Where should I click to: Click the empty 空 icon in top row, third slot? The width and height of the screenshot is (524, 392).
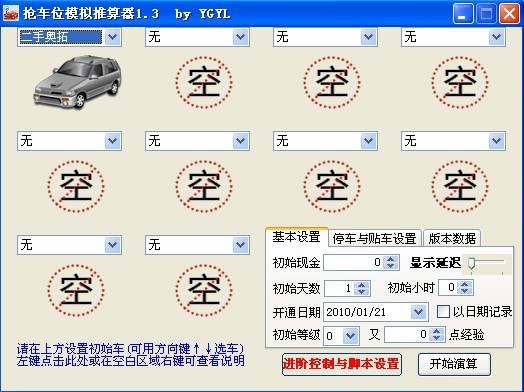(332, 82)
